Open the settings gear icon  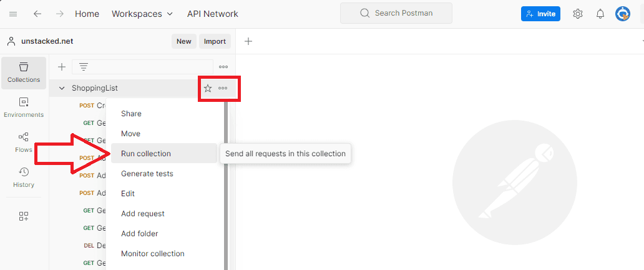pos(578,14)
